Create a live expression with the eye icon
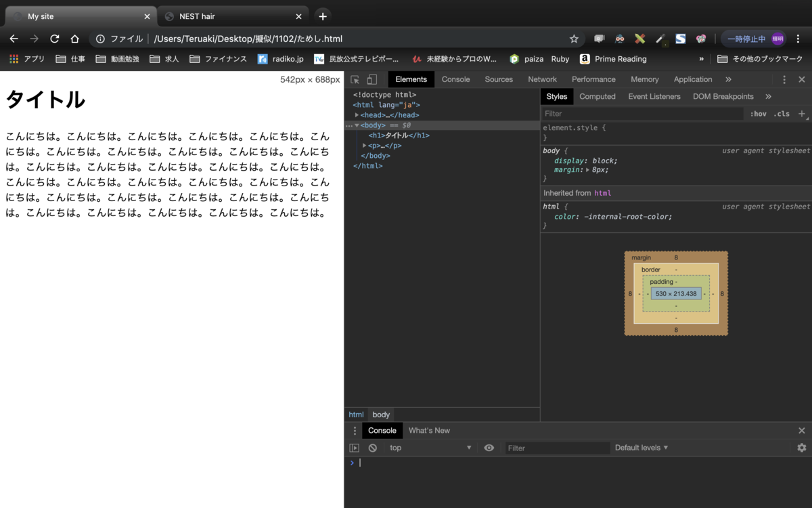This screenshot has width=812, height=508. (x=489, y=448)
